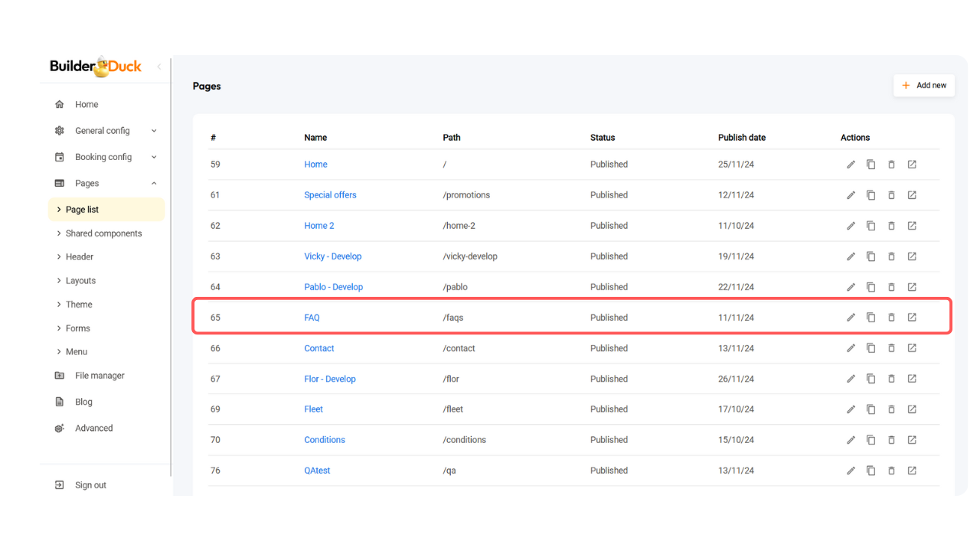Duplicate the Home page using copy icon

(871, 165)
